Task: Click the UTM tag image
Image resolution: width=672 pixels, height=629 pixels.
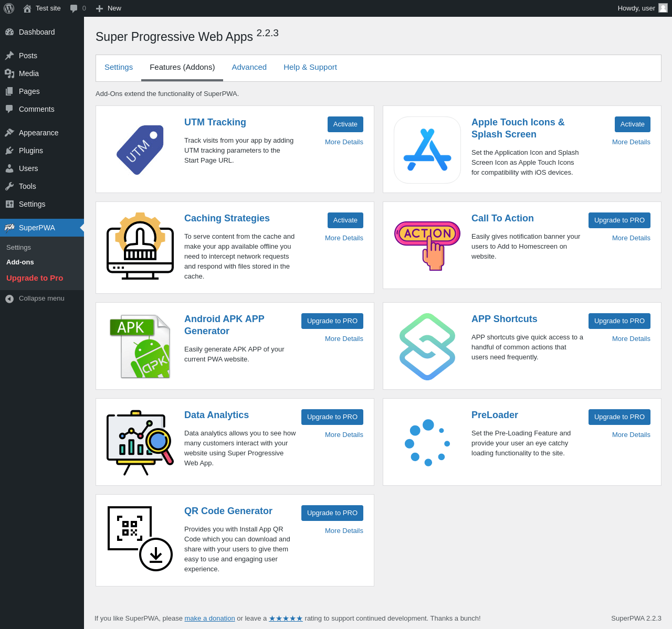Action: click(140, 150)
